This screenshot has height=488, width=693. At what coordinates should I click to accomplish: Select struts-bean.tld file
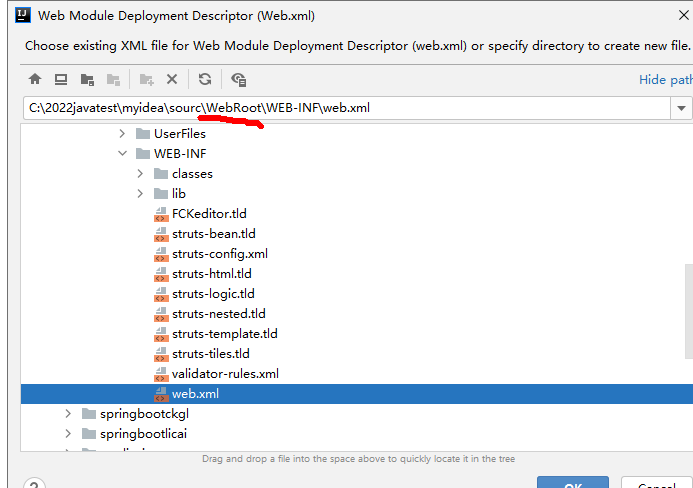[x=213, y=234]
